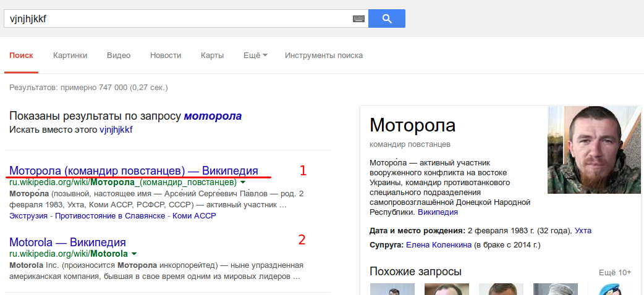Open Инструменты поиска

coord(324,56)
